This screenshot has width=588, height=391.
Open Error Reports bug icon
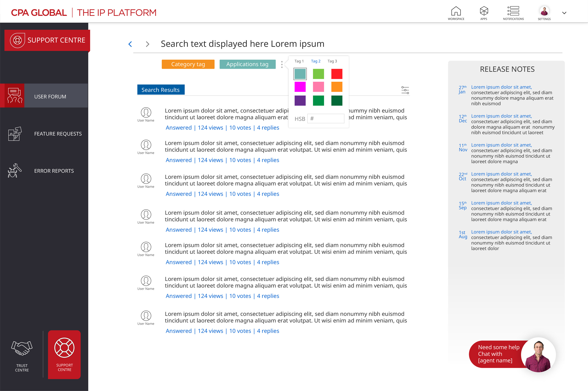coord(15,171)
